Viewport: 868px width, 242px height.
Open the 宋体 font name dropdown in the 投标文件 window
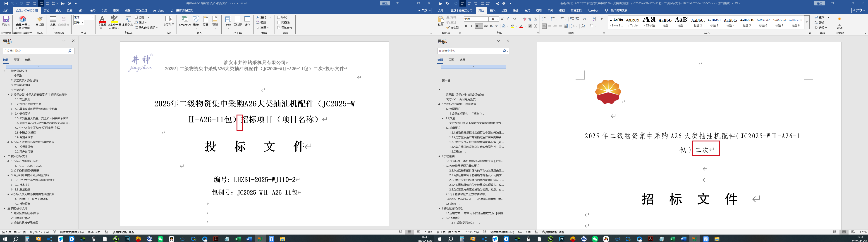92,17
